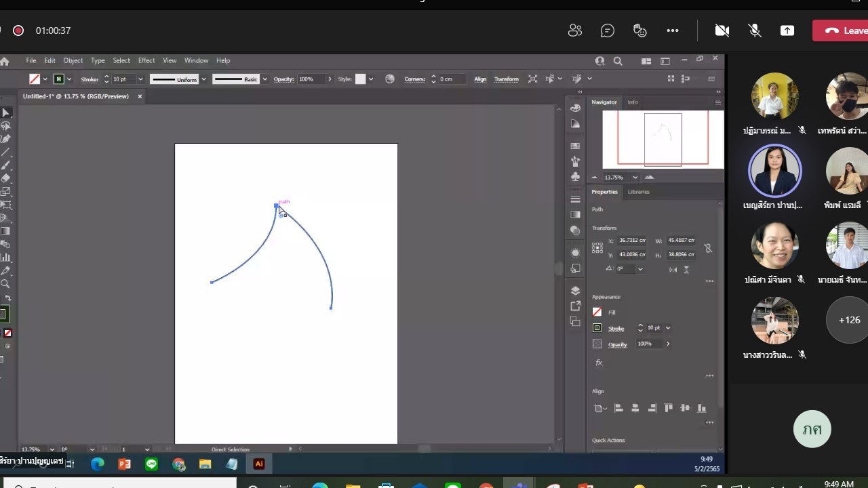The image size is (868, 488).
Task: Open the Stroke panel three-lines icon
Action: pyautogui.click(x=575, y=199)
